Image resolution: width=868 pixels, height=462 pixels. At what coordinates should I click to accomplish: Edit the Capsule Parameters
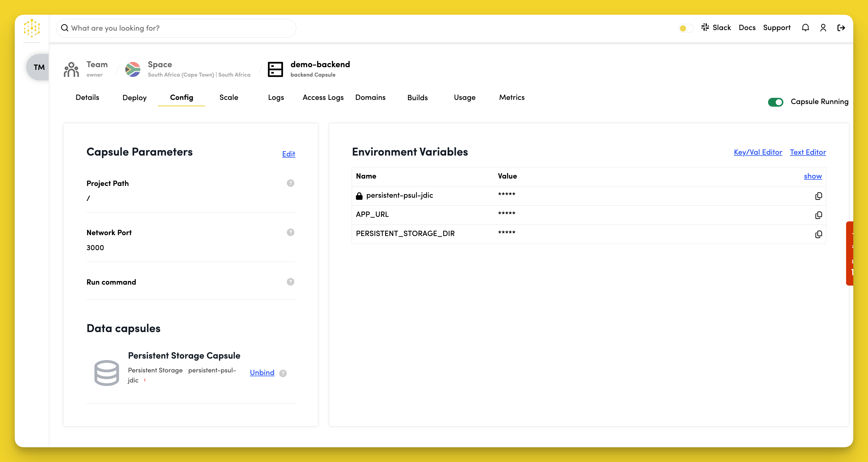coord(288,154)
